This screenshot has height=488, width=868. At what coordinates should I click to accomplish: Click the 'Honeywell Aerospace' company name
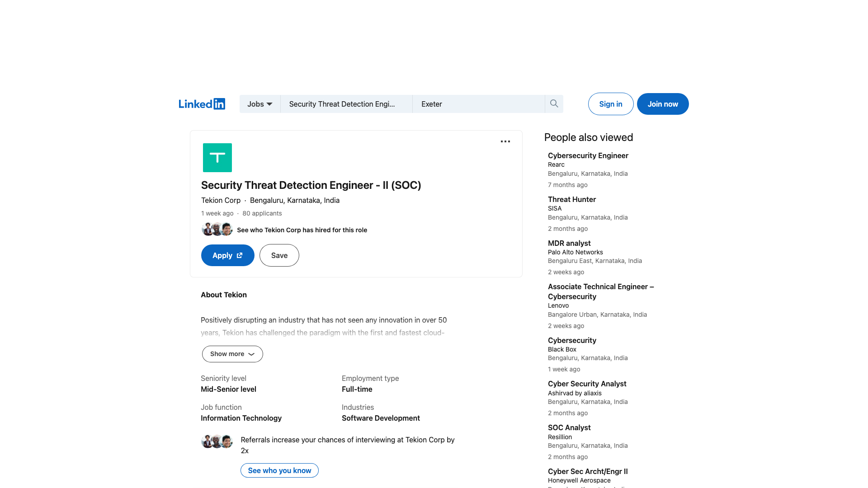click(579, 480)
